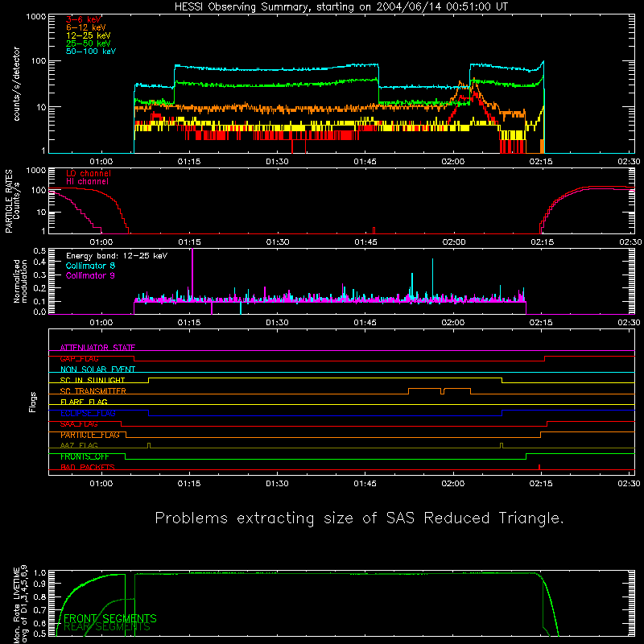Image resolution: width=644 pixels, height=644 pixels.
Task: Select the 'FRONT SEGMENTS' livetime legend label
Action: pos(110,618)
